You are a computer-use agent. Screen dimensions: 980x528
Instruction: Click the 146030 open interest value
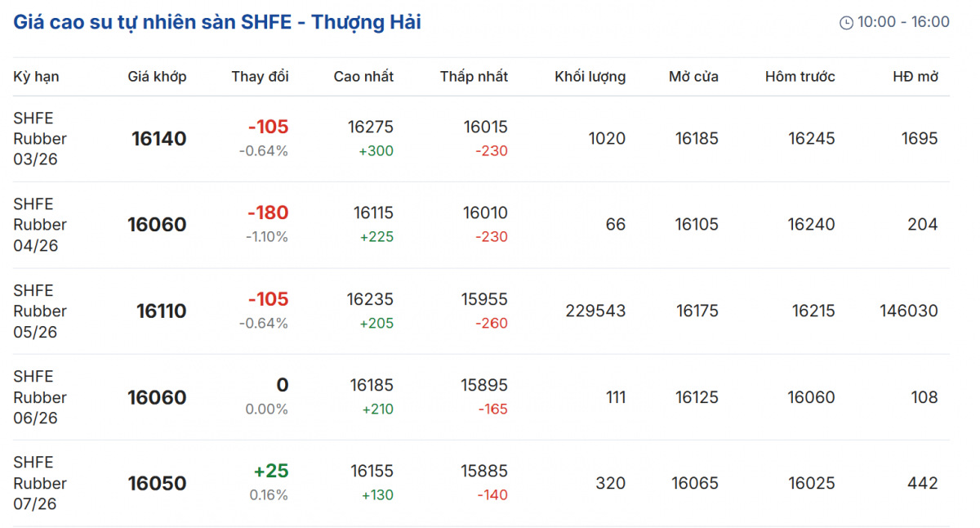(908, 311)
